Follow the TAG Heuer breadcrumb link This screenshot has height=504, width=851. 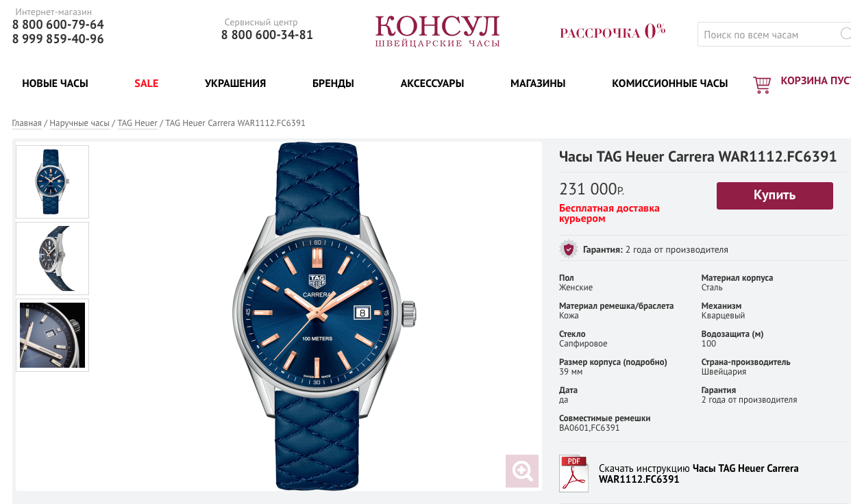[x=138, y=123]
